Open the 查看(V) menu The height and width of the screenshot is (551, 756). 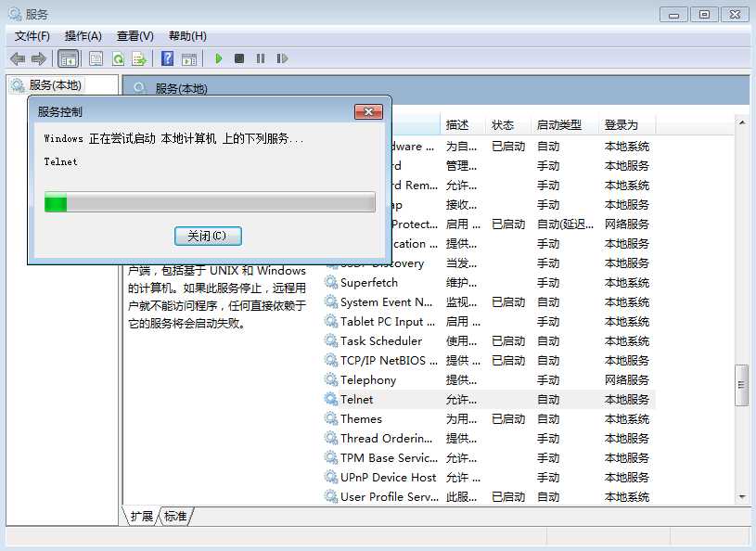135,36
